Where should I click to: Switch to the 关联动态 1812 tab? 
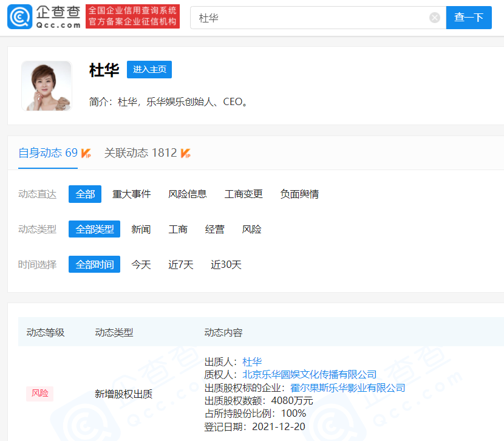pyautogui.click(x=140, y=153)
